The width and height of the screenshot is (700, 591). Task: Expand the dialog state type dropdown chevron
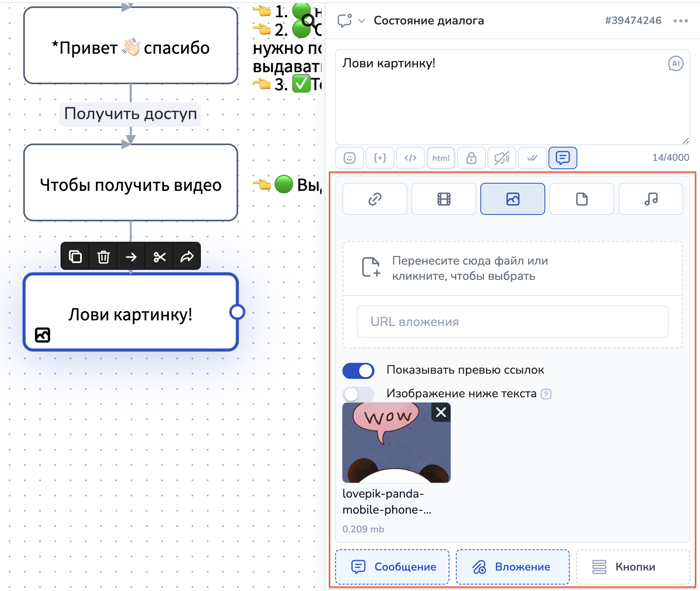click(362, 21)
